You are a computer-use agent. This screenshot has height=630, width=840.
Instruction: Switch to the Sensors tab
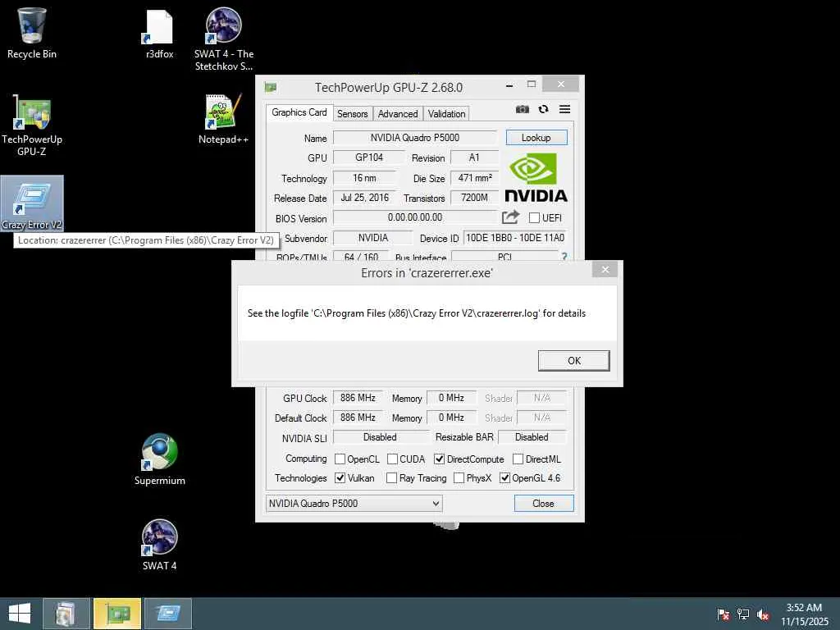pos(352,113)
